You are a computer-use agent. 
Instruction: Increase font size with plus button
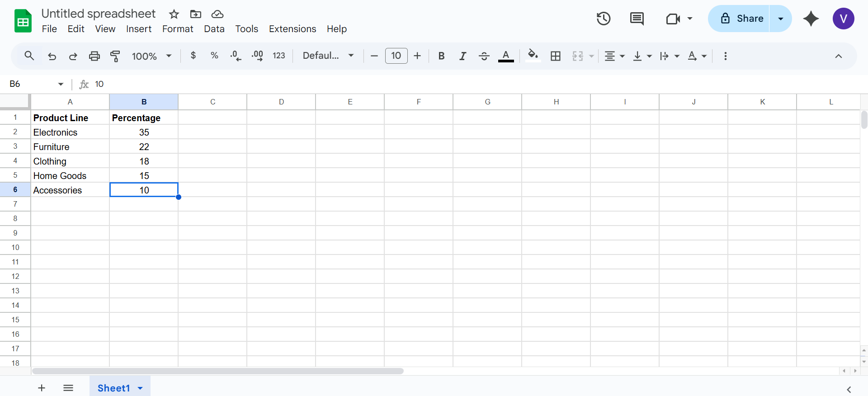point(417,56)
